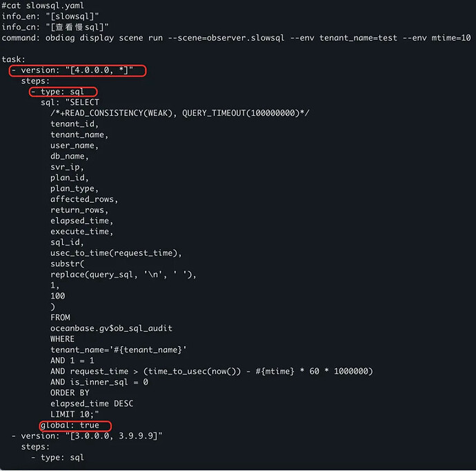Click usec_to_time(request_time) expression
476x471 pixels.
[116, 253]
